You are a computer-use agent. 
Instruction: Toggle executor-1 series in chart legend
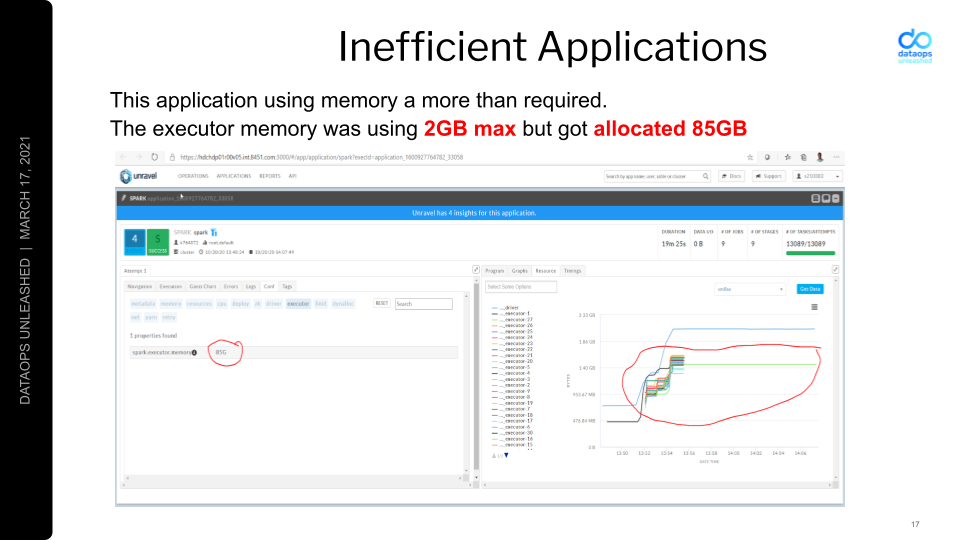click(511, 313)
